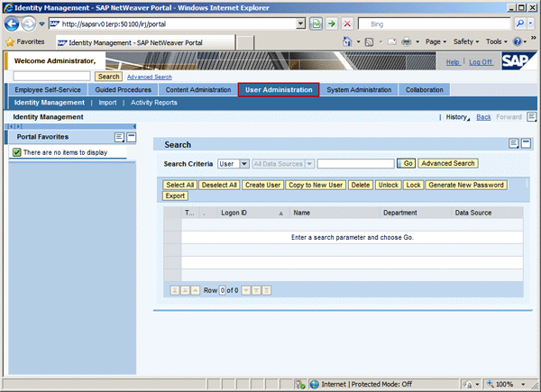Select the User Administration tab
The width and height of the screenshot is (541, 392).
pyautogui.click(x=279, y=89)
